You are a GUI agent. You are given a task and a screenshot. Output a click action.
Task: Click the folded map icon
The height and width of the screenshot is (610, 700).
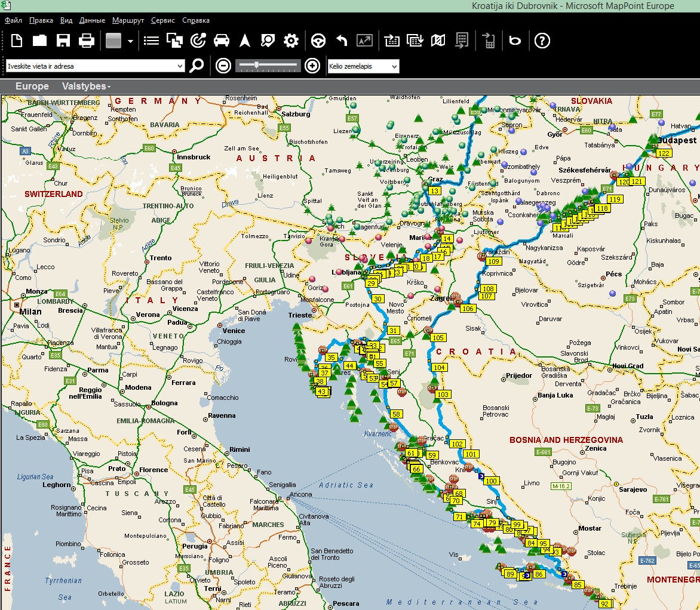click(x=438, y=41)
